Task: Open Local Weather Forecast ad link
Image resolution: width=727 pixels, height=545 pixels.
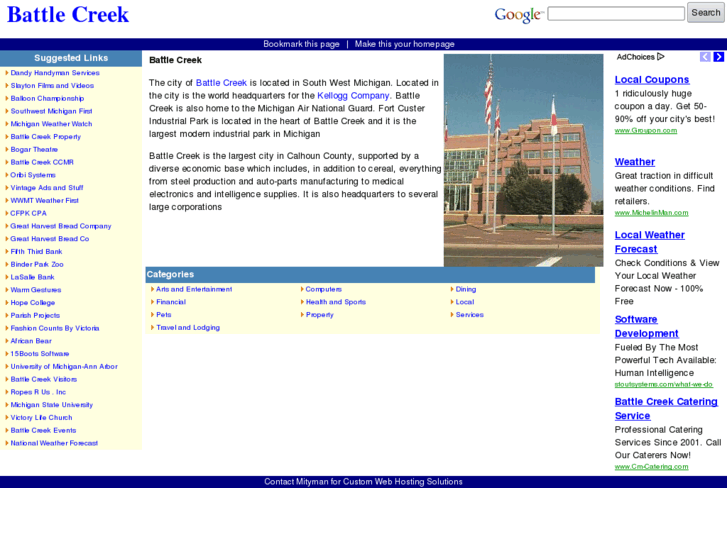Action: [650, 242]
